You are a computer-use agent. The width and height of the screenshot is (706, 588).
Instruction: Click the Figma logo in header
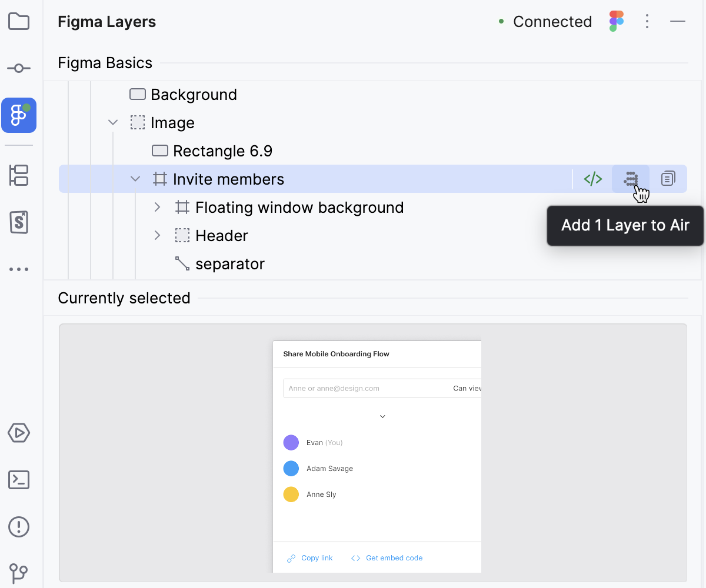pyautogui.click(x=617, y=22)
